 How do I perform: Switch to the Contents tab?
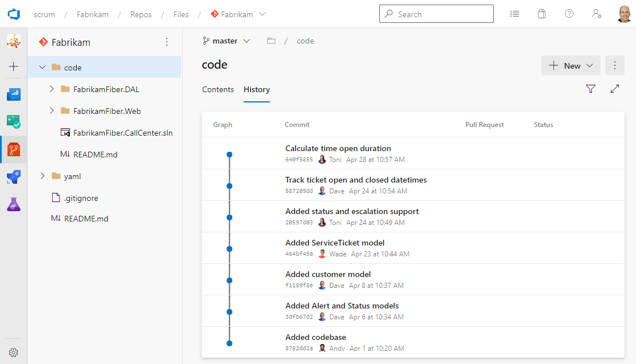(x=218, y=90)
